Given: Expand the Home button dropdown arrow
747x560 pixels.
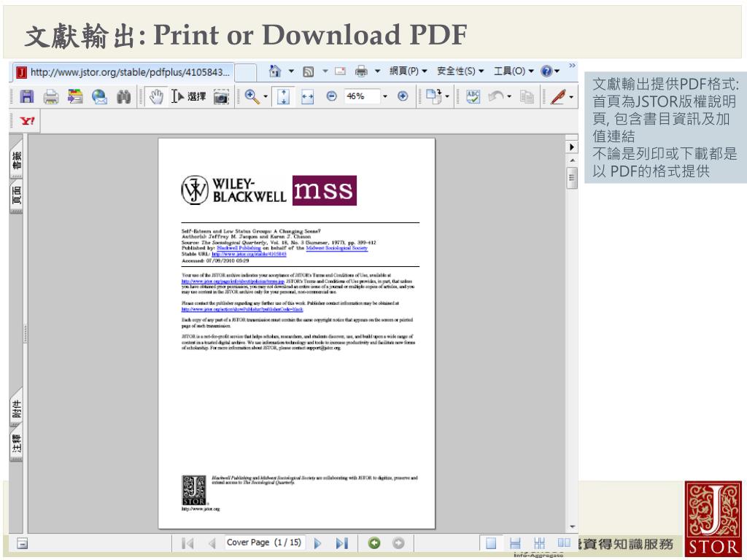Looking at the screenshot, I should (291, 71).
